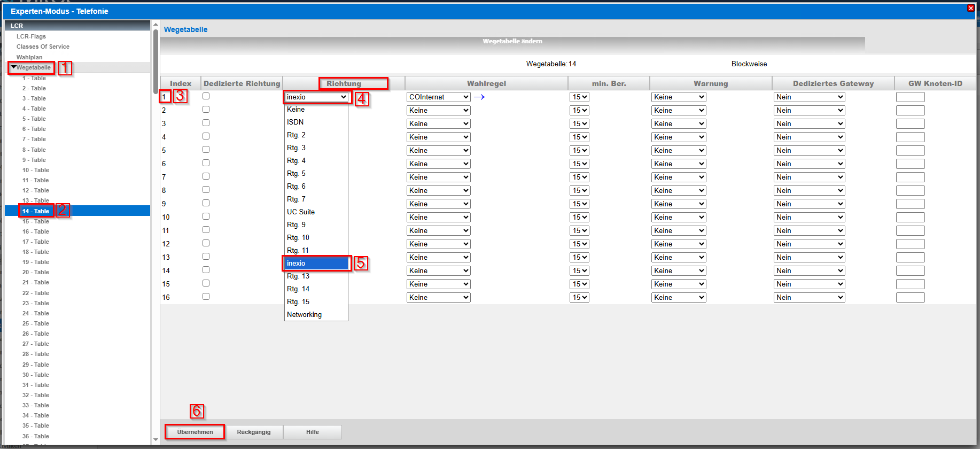Click GW Knoten-ID field in row 8
980x449 pixels.
(x=911, y=191)
